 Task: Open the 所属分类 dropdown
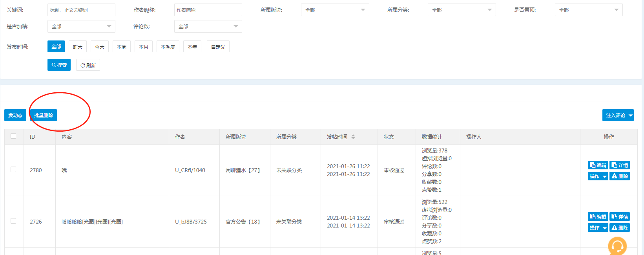pyautogui.click(x=462, y=10)
